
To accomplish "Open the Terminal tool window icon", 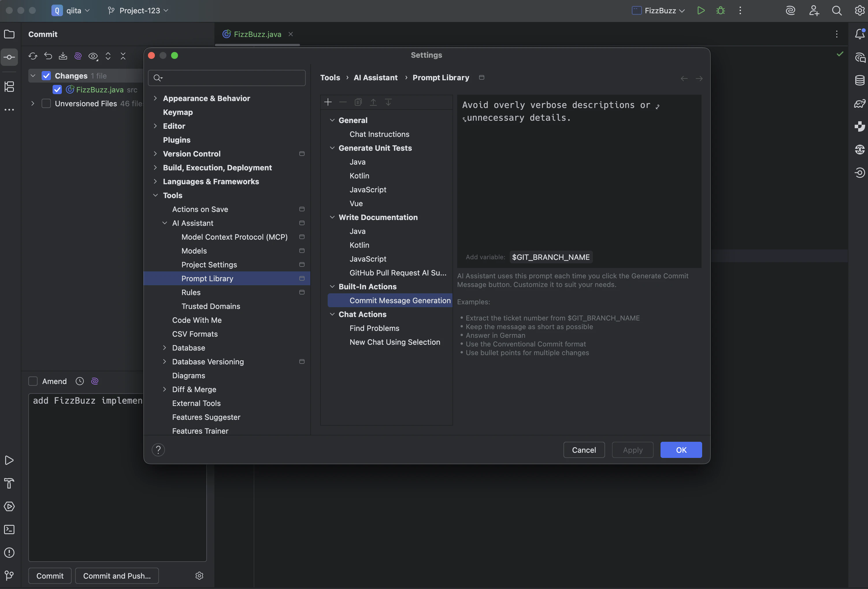I will (9, 529).
